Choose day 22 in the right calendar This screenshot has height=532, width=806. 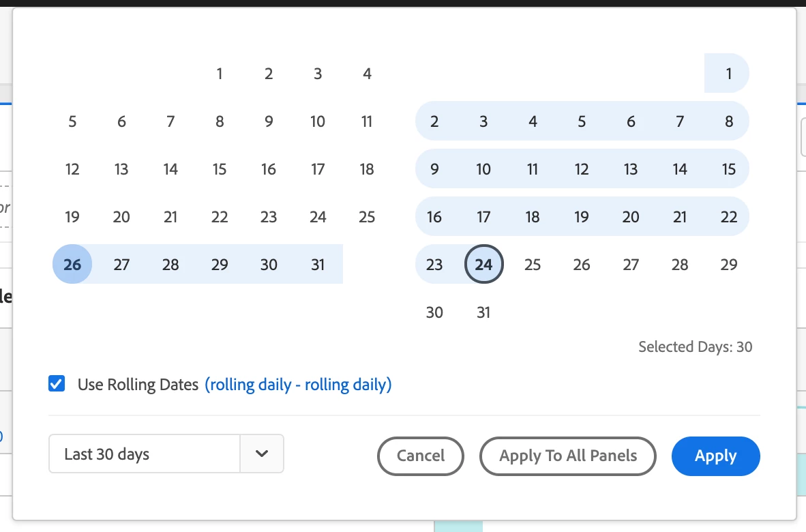[729, 217]
